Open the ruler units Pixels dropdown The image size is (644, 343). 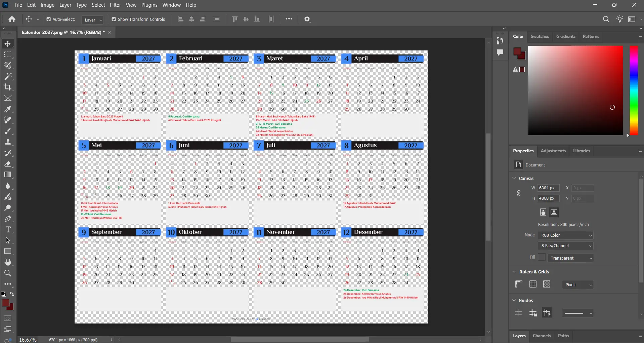(x=578, y=285)
